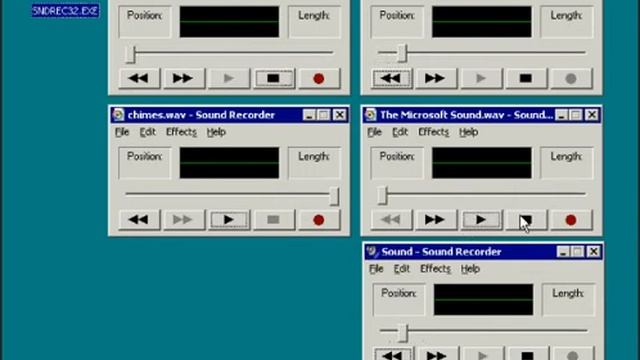Click The Microsoft Sound.wav title bar icon

coord(371,115)
